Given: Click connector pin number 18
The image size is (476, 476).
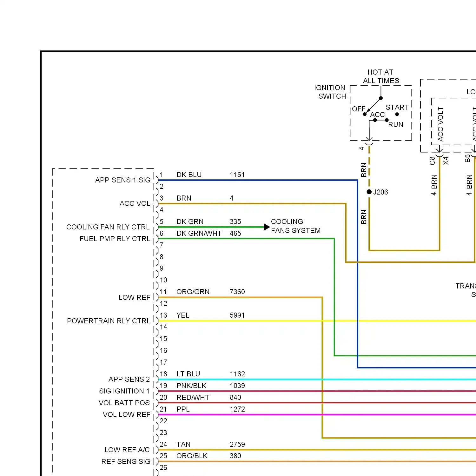Looking at the screenshot, I should pos(163,374).
